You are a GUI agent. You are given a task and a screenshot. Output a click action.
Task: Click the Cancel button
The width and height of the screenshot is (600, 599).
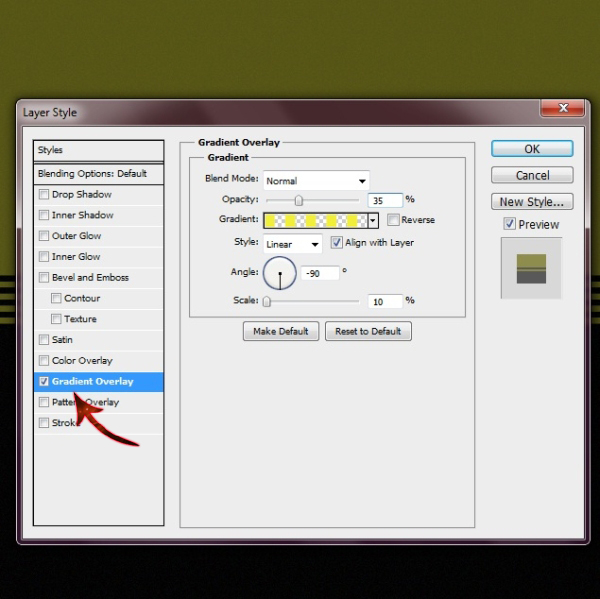(532, 175)
